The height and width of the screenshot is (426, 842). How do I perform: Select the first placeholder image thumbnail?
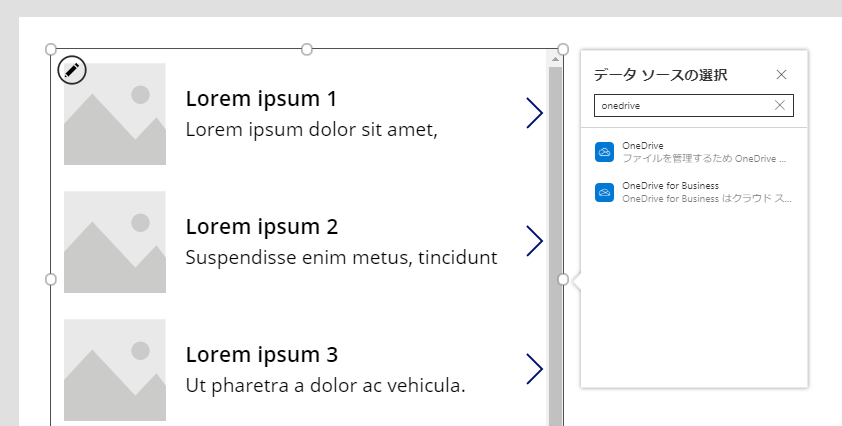[115, 114]
